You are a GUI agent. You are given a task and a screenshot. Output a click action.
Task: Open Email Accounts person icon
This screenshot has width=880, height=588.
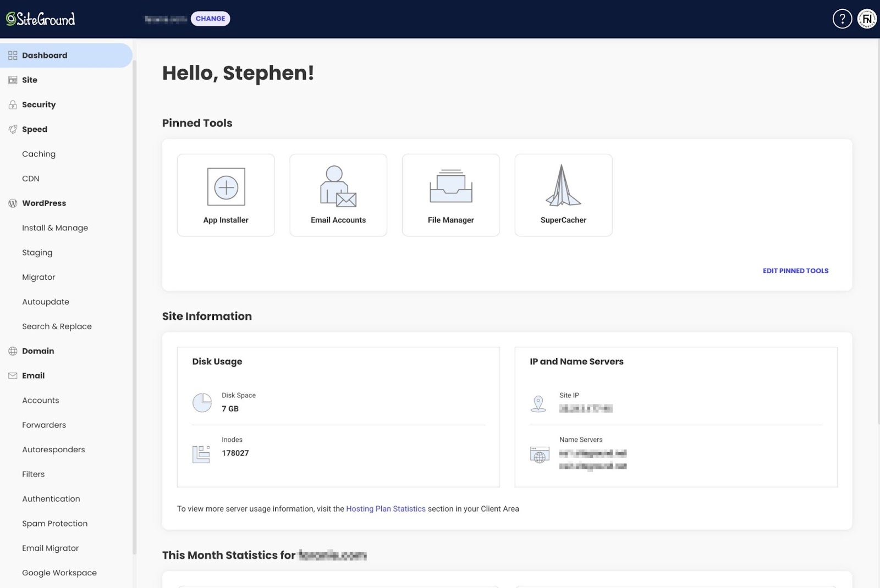tap(338, 186)
